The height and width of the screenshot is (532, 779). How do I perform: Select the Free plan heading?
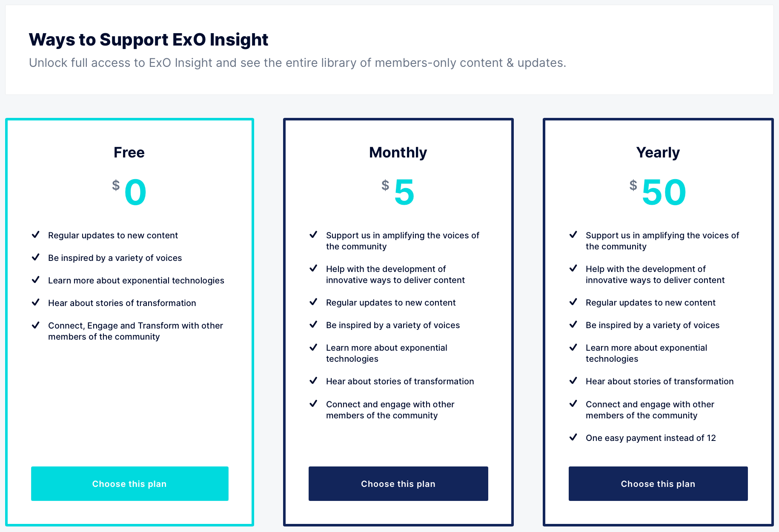129,152
